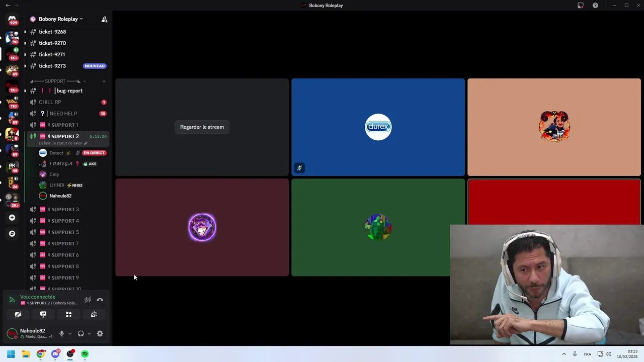644x362 pixels.
Task: Open Discord direct messages home icon
Action: 12,19
